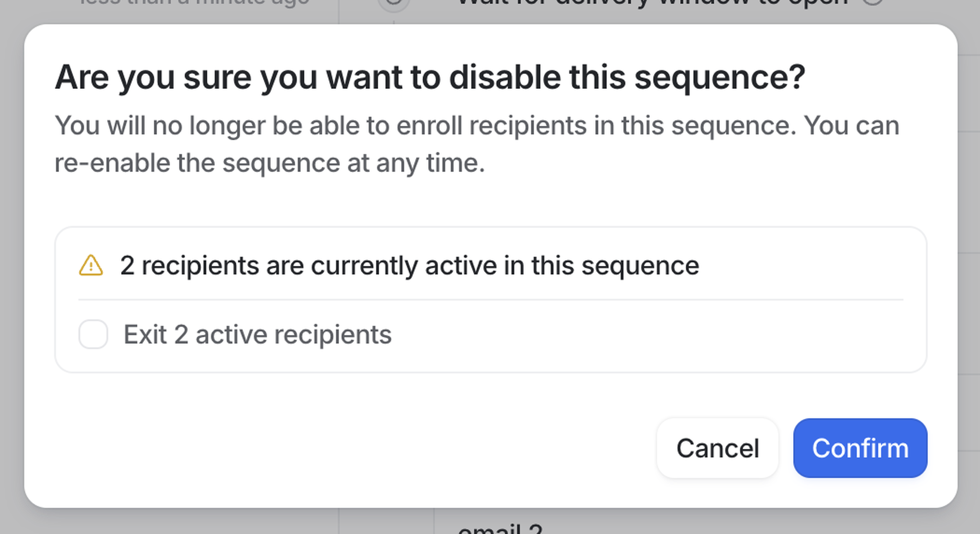The width and height of the screenshot is (980, 534).
Task: Click the dialog heading about disabling this sequence
Action: [x=430, y=77]
